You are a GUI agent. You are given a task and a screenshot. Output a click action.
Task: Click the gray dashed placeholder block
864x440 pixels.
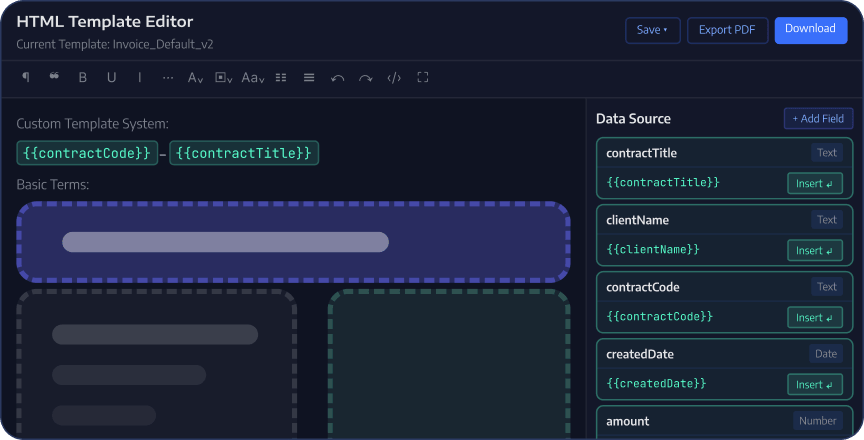(157, 363)
